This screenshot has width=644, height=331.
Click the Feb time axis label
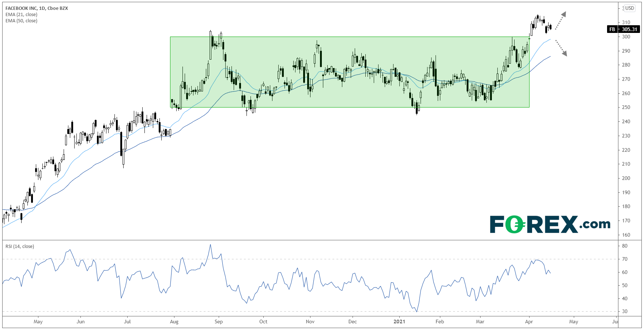pos(440,322)
